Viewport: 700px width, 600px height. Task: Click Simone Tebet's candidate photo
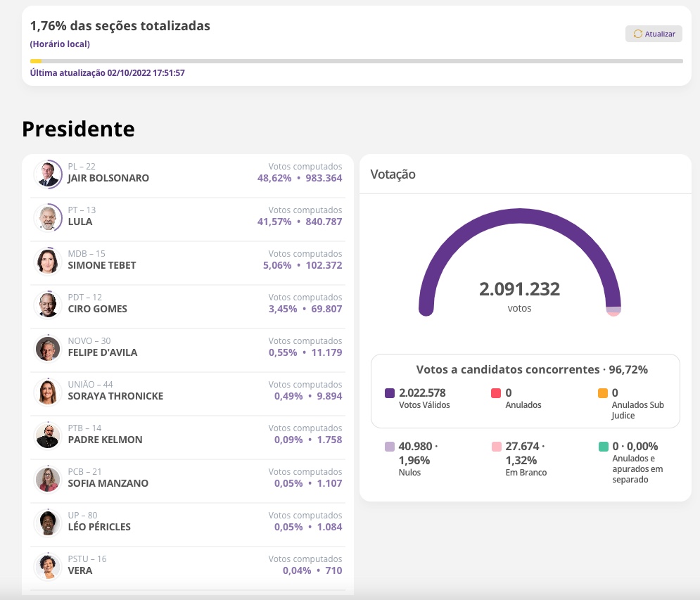(47, 261)
